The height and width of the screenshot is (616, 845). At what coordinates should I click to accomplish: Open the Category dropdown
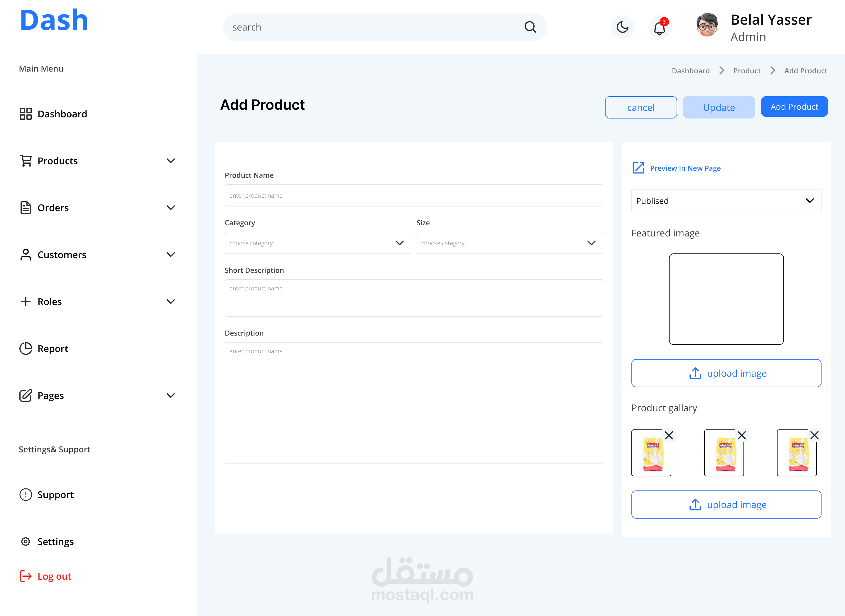tap(317, 243)
